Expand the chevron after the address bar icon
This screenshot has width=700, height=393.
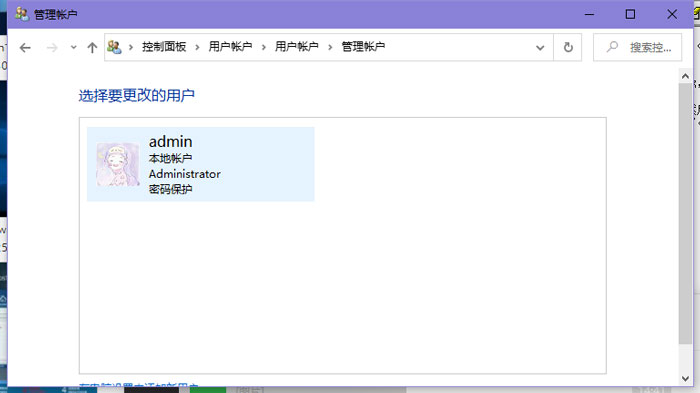tap(131, 47)
